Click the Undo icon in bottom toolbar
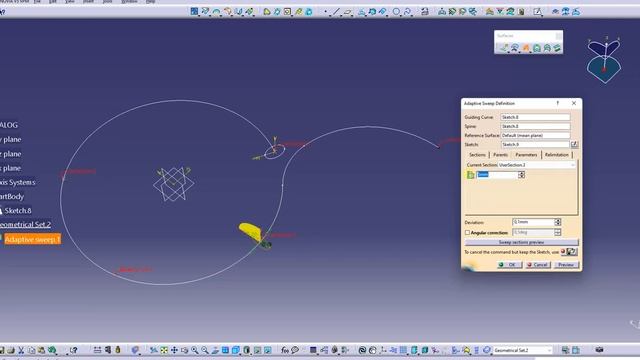The image size is (640, 360). [52, 350]
